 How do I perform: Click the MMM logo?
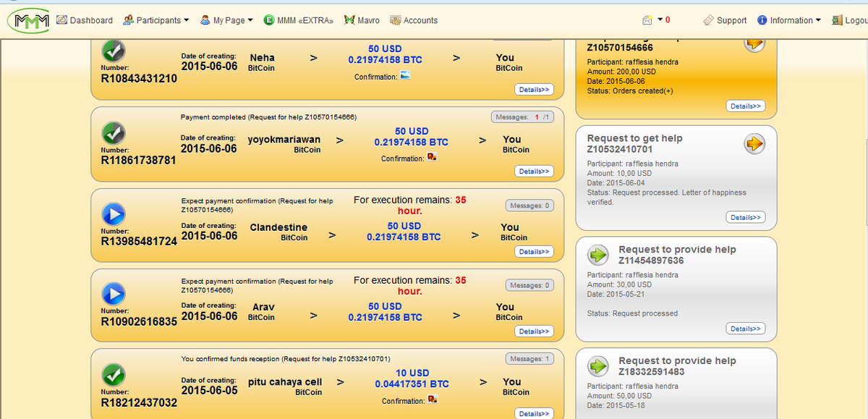pos(27,20)
